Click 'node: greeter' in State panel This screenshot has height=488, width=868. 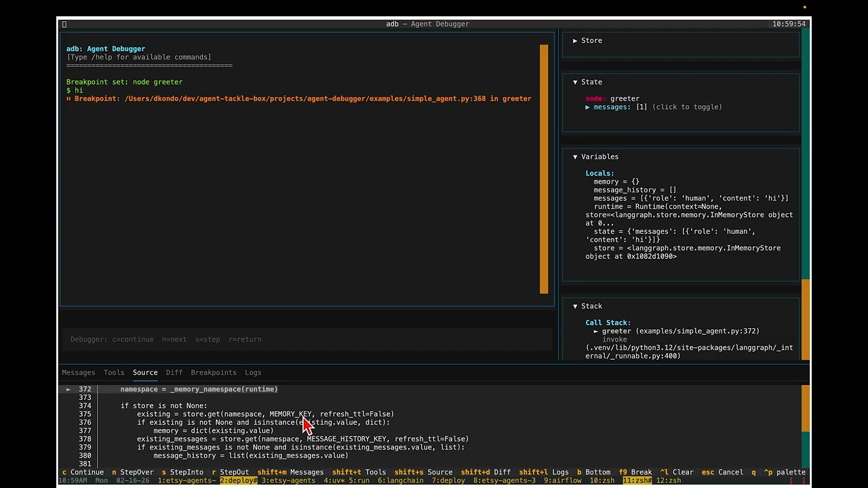click(x=612, y=99)
